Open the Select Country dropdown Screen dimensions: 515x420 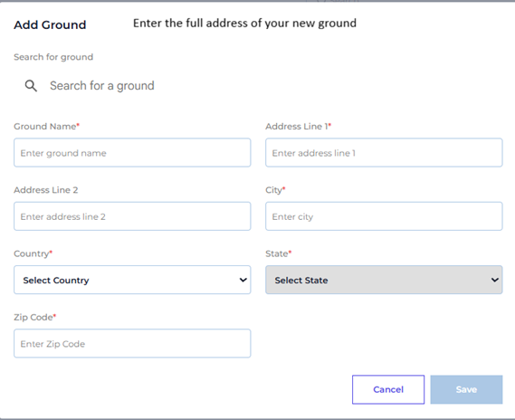(132, 280)
